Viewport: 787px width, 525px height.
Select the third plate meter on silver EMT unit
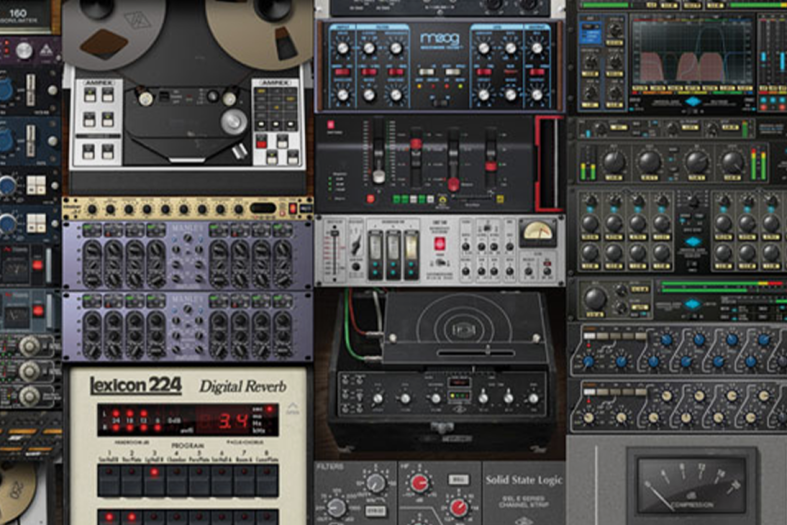pyautogui.click(x=411, y=255)
